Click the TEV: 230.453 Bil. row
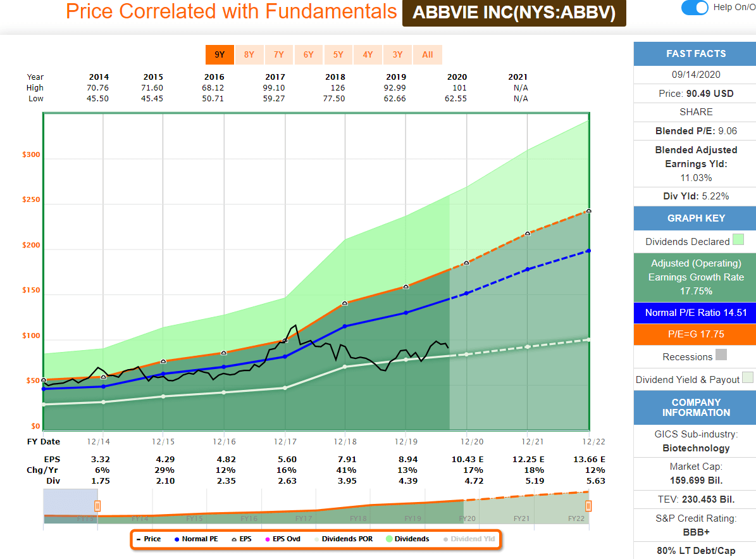 696,499
